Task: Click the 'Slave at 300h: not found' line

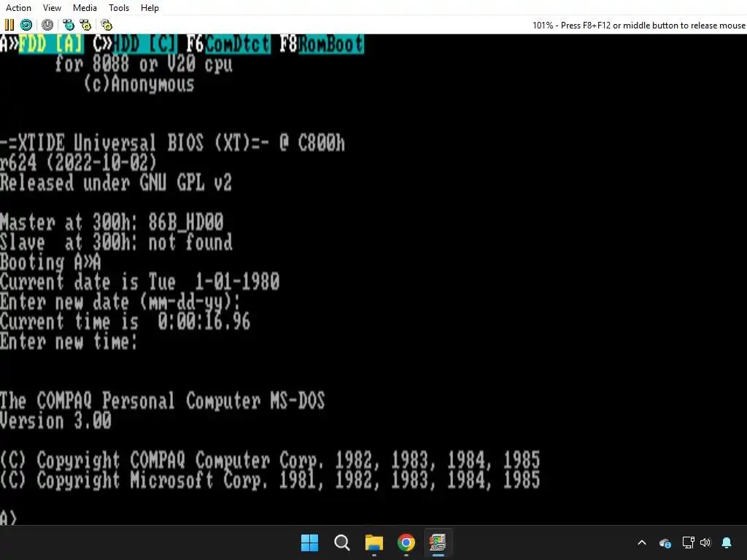Action: (x=116, y=242)
